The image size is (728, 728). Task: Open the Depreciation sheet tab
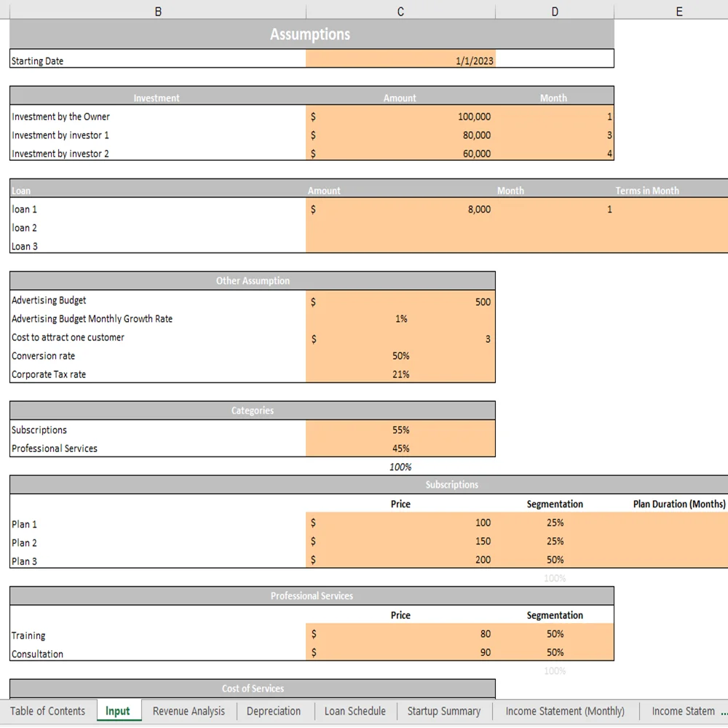[274, 711]
